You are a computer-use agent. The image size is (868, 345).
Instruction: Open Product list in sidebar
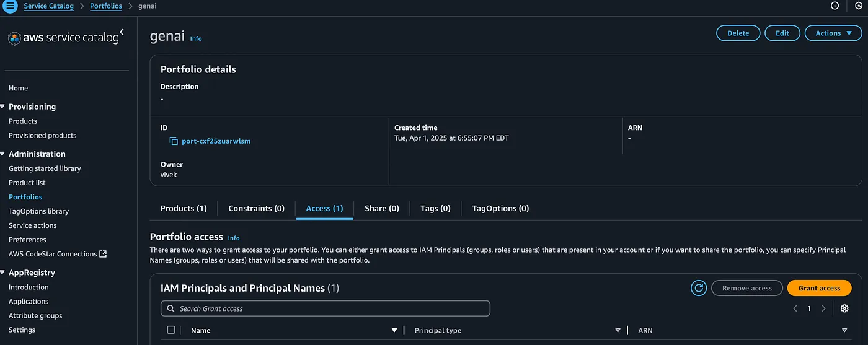(x=27, y=183)
